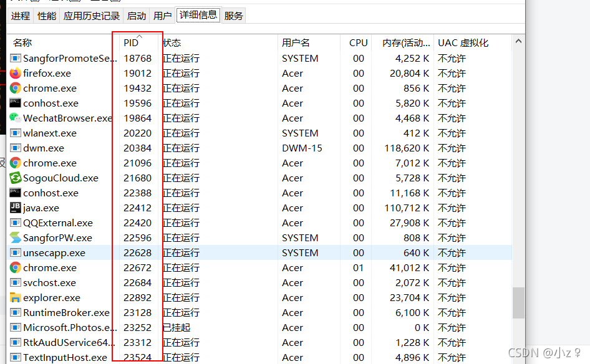Screen dimensions: 590x364
Task: Select the SogouCloud.exe process icon
Action: click(17, 178)
